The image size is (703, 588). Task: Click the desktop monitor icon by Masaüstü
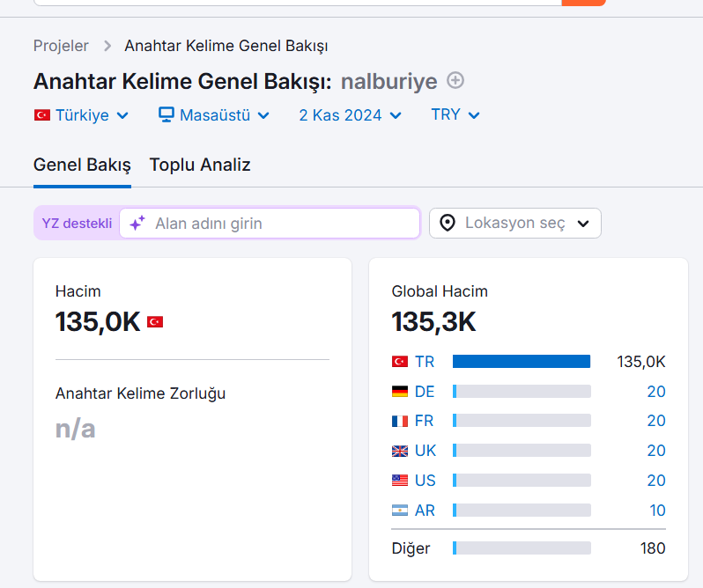tap(166, 114)
